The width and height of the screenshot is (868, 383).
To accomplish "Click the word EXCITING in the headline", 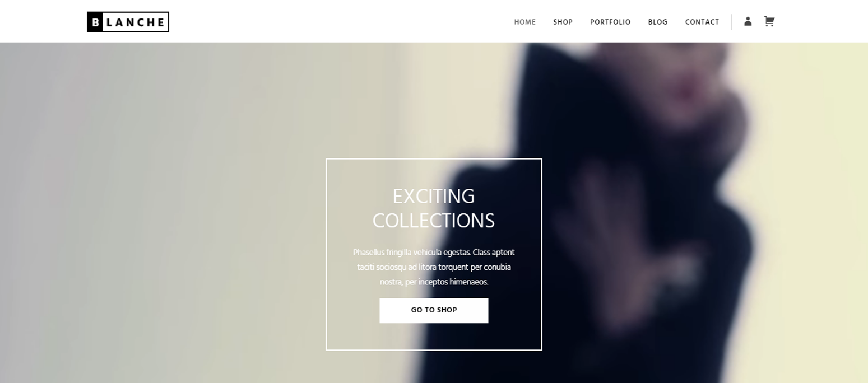I will pos(434,197).
